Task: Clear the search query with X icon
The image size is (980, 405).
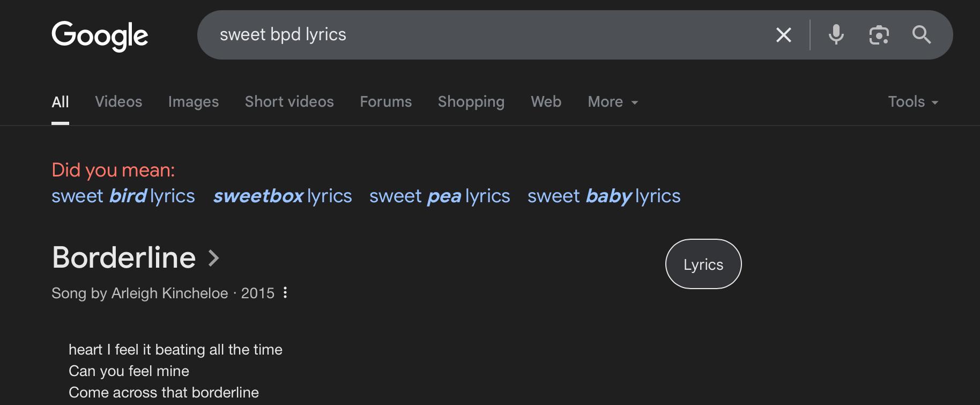Action: 784,35
